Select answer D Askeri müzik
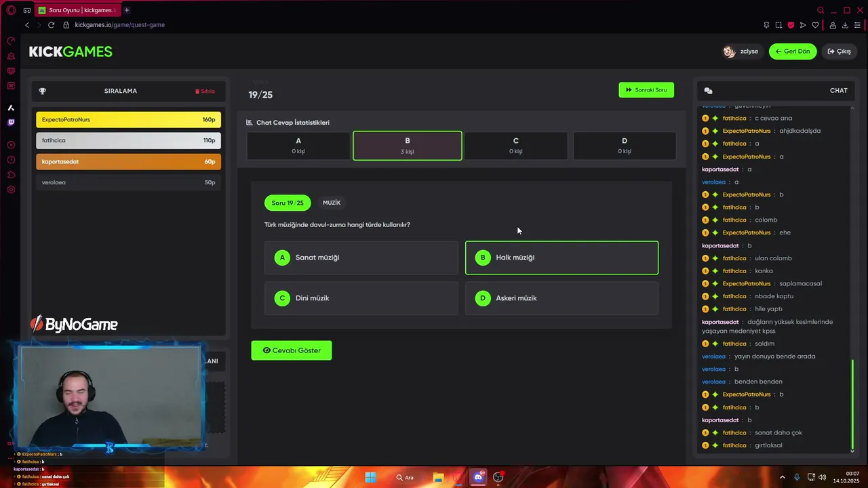Viewport: 868px width, 488px height. (561, 298)
